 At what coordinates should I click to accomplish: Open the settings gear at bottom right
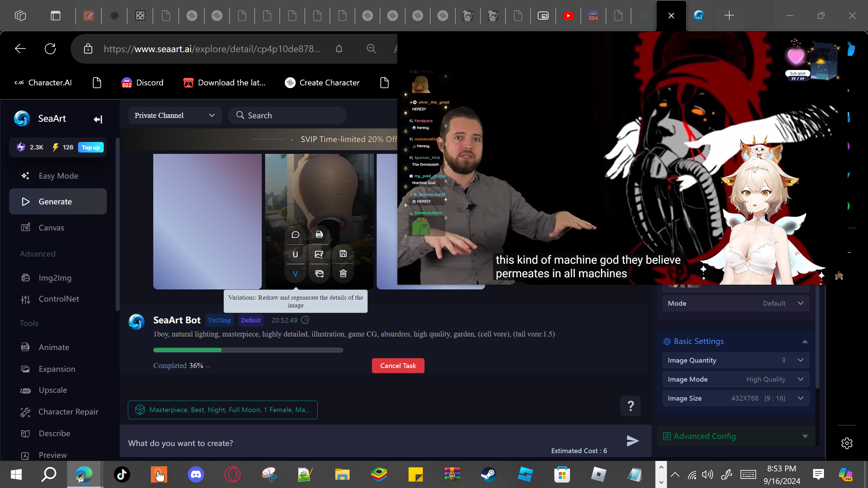click(847, 443)
